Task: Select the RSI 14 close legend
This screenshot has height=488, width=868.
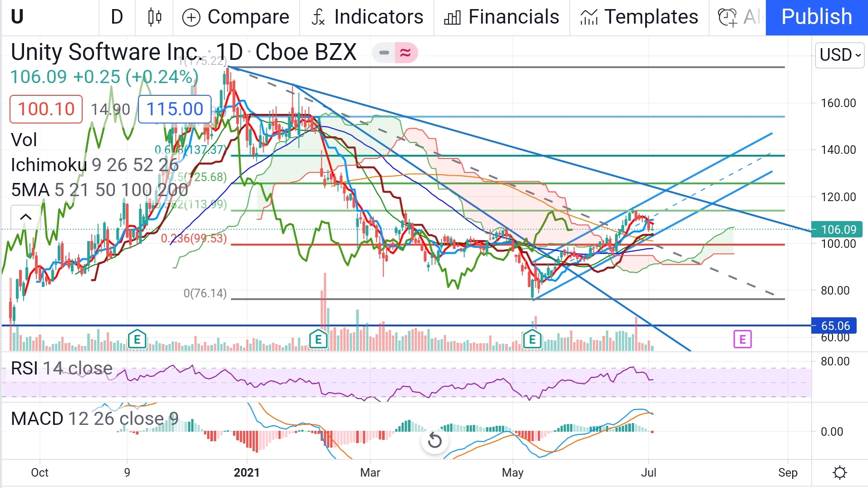Action: [62, 368]
